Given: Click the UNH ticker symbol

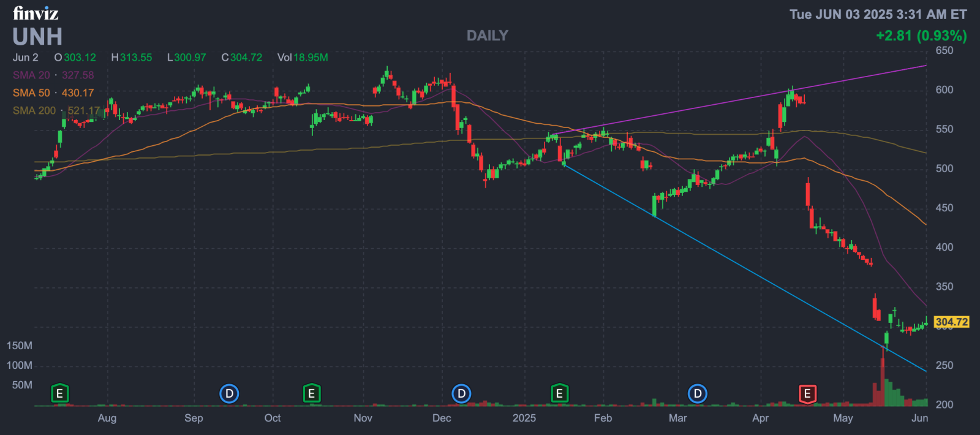Looking at the screenshot, I should tap(37, 37).
